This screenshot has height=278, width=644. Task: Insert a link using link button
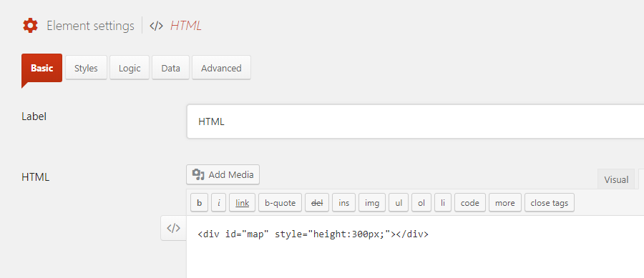pyautogui.click(x=243, y=202)
